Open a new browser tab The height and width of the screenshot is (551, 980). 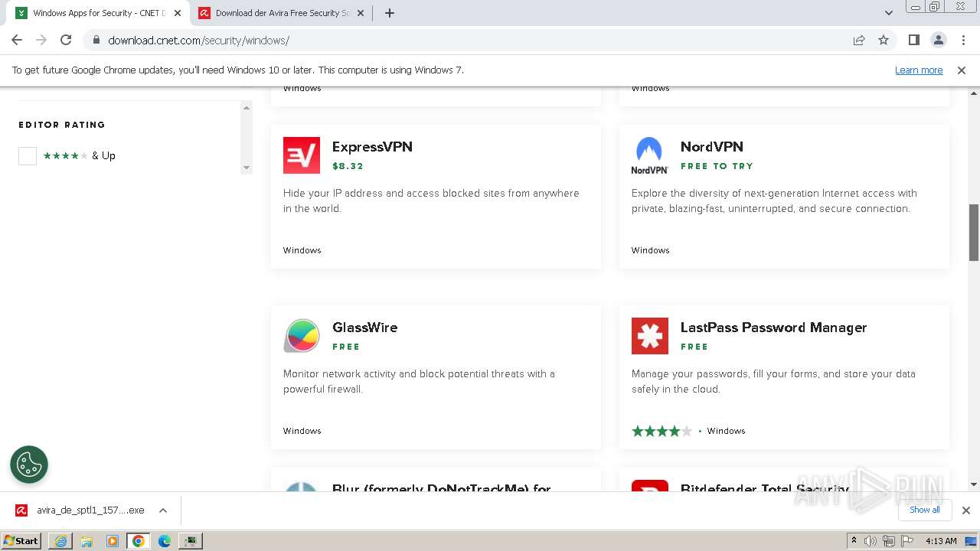(389, 13)
